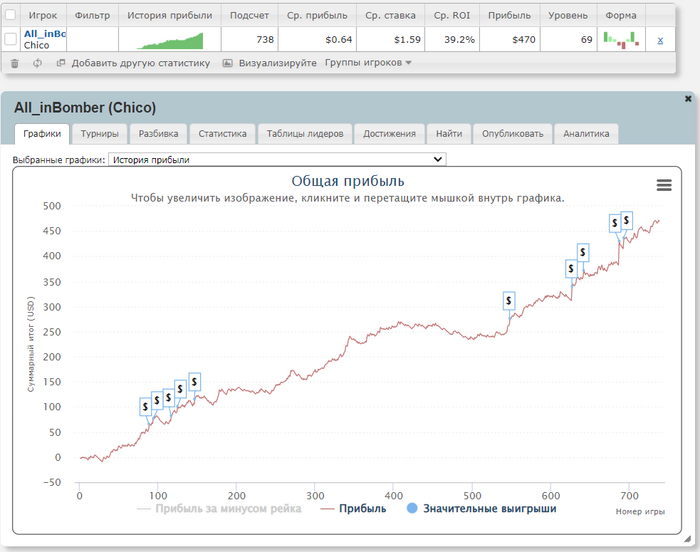700x552 pixels.
Task: Click the leftmost dollar marker near game 690
Action: coord(615,223)
